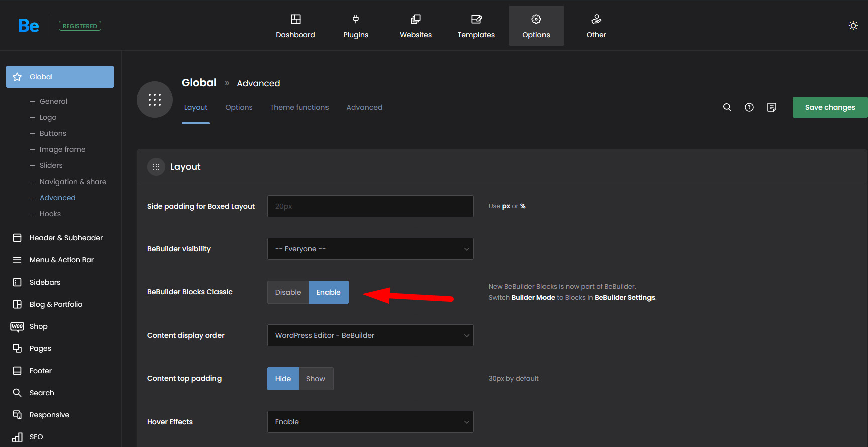The width and height of the screenshot is (868, 447).
Task: Click the Save changes button
Action: 830,107
